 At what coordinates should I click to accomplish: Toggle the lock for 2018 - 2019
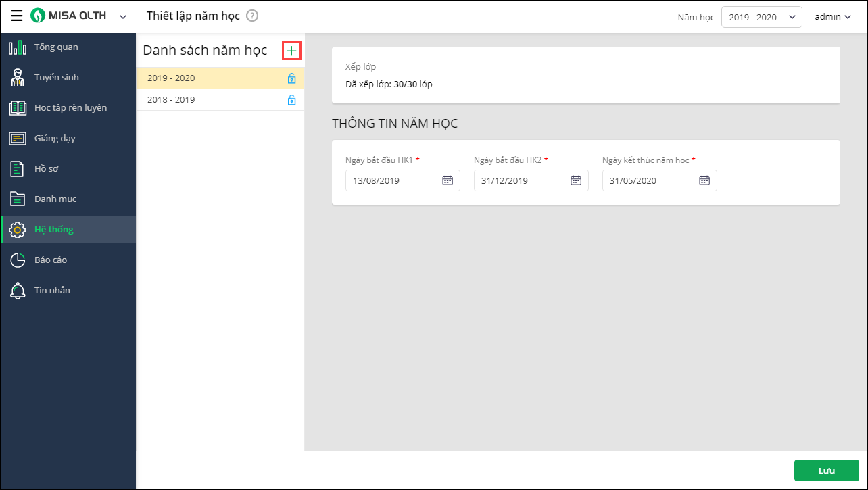(291, 100)
